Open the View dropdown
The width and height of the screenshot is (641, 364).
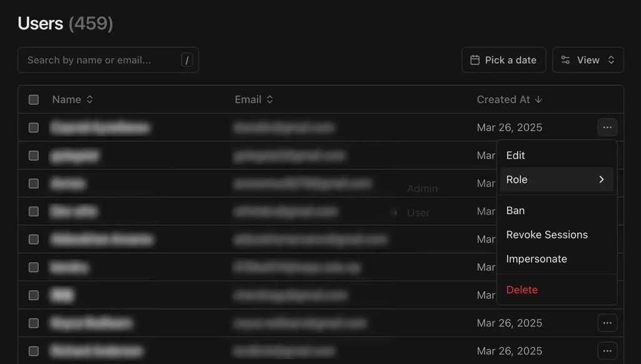(x=588, y=60)
